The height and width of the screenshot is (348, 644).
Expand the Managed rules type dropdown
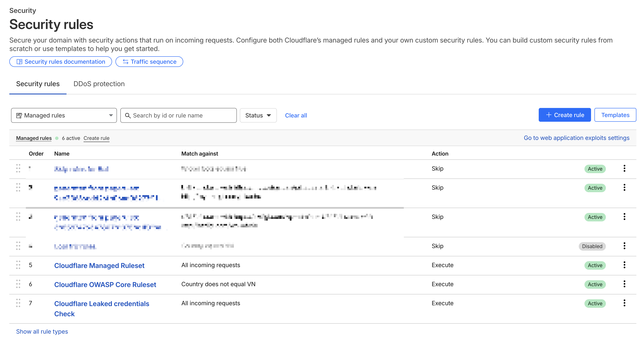[x=64, y=115]
